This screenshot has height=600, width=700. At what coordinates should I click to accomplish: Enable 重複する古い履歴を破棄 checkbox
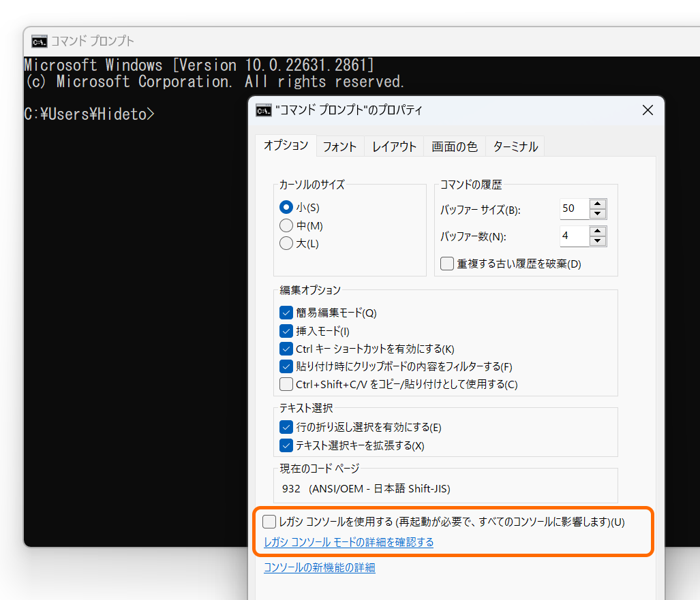447,264
